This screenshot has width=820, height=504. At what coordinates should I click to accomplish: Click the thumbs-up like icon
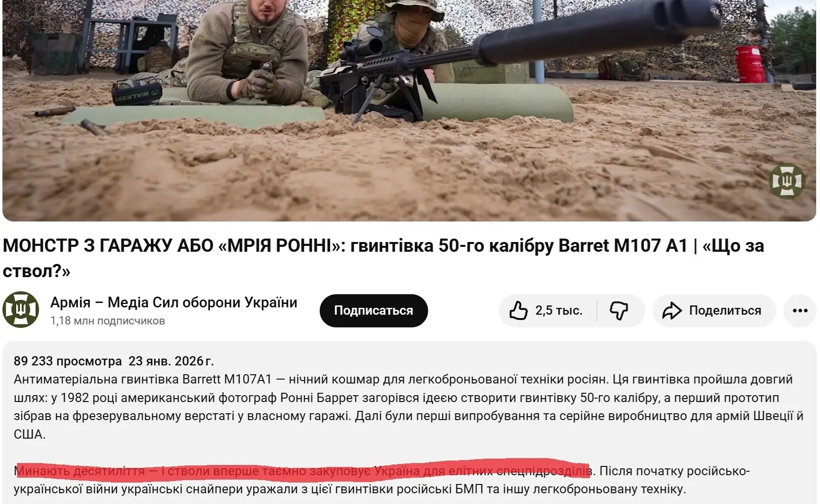518,310
